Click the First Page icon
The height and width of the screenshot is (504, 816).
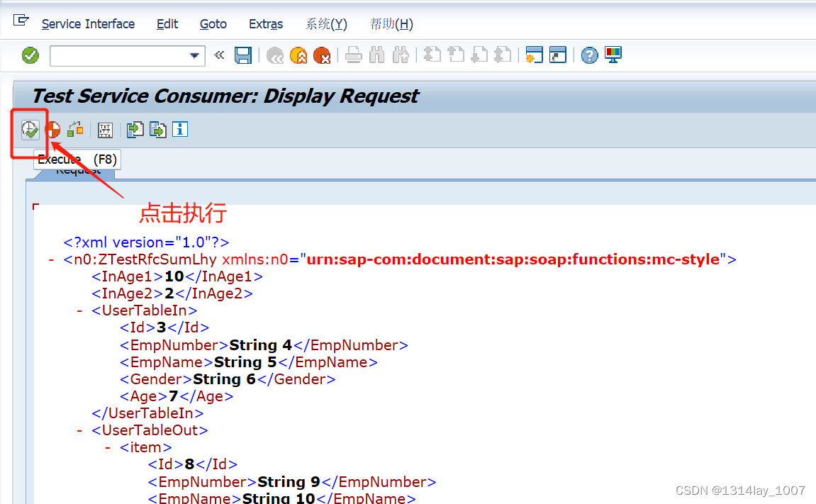(432, 55)
